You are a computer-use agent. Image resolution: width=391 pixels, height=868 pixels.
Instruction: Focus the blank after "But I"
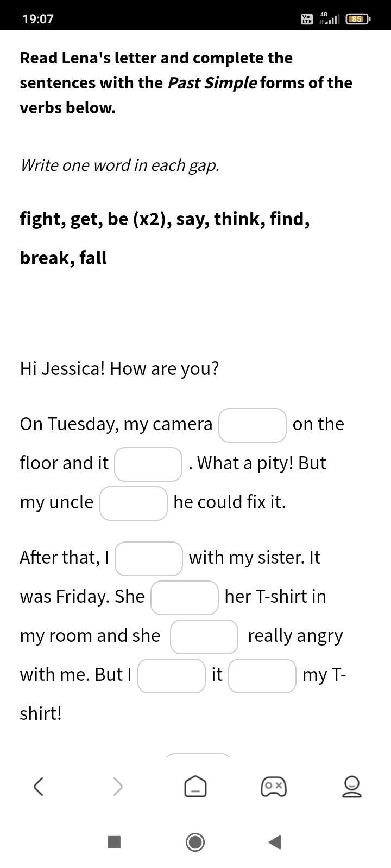point(172,676)
